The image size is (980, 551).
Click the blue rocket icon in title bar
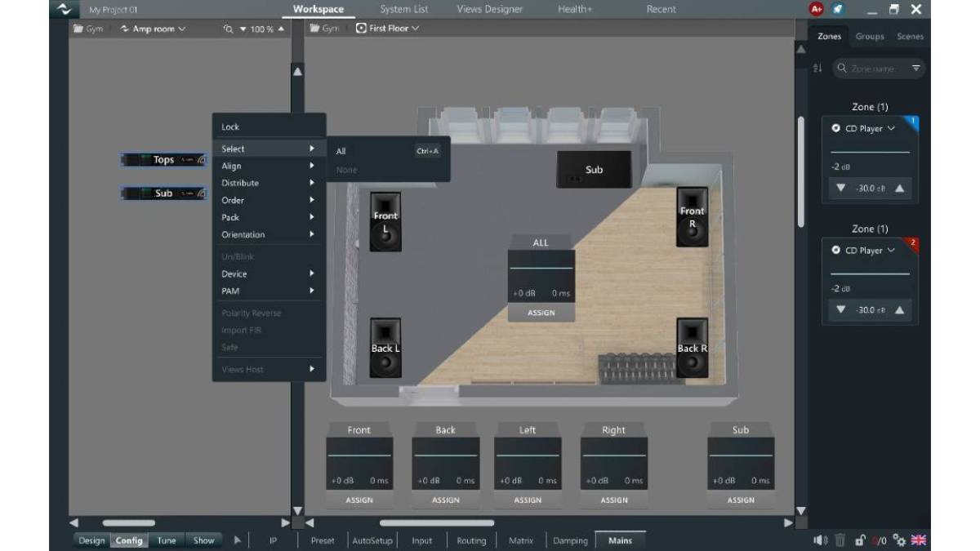point(838,10)
